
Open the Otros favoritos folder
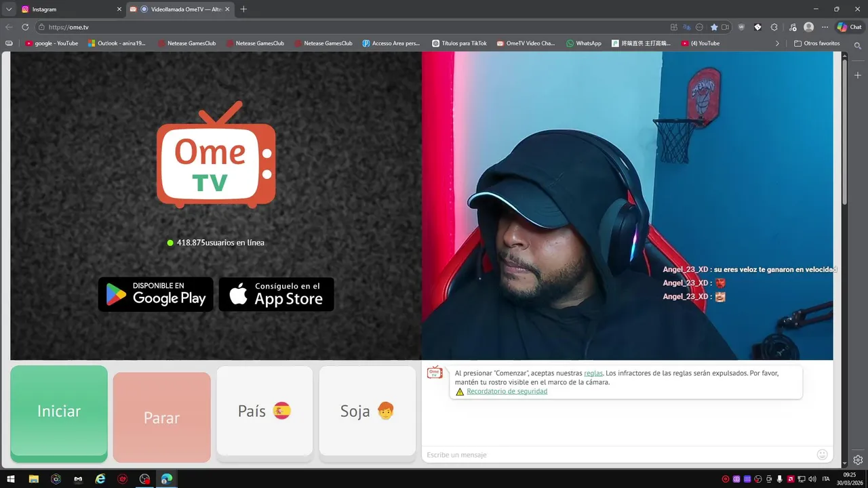[817, 43]
